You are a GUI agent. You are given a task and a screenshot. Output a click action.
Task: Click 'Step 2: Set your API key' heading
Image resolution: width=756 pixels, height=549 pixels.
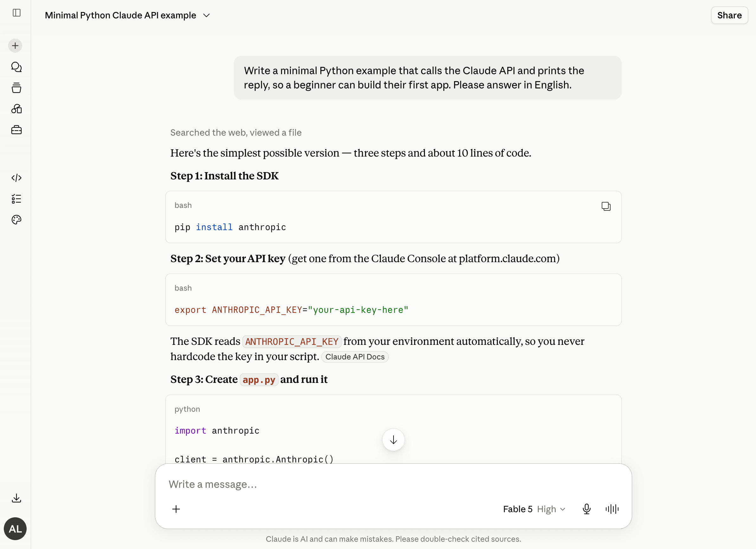tap(228, 258)
